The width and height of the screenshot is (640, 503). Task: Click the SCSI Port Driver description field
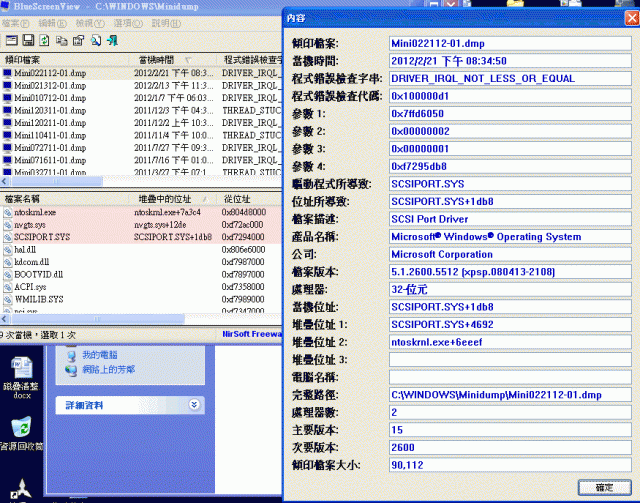click(510, 219)
